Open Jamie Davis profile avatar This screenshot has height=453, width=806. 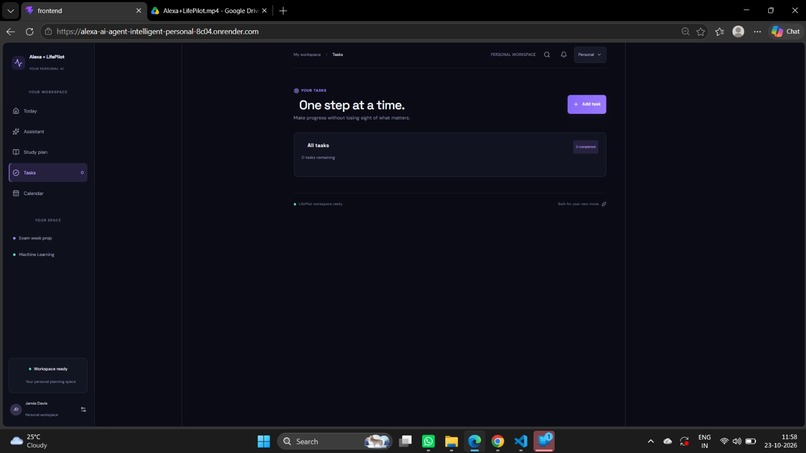[x=16, y=409]
